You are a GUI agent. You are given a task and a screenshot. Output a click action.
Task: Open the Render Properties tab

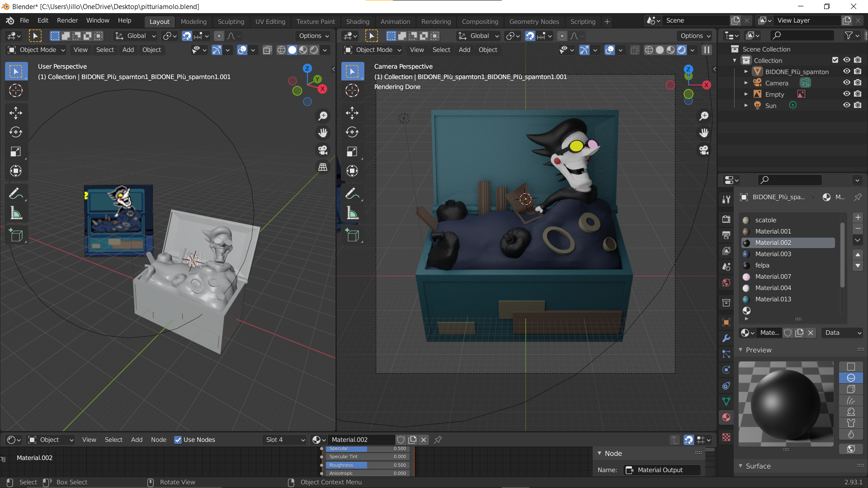tap(726, 219)
